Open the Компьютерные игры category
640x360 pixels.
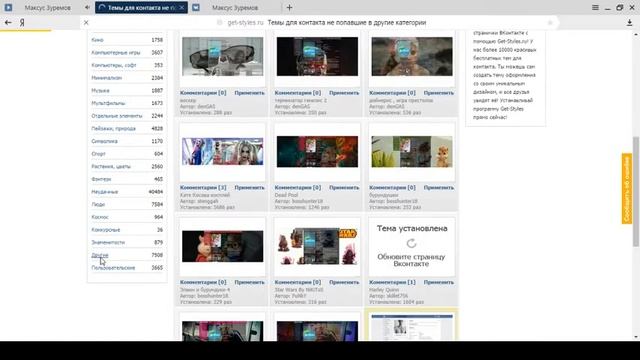[116, 53]
